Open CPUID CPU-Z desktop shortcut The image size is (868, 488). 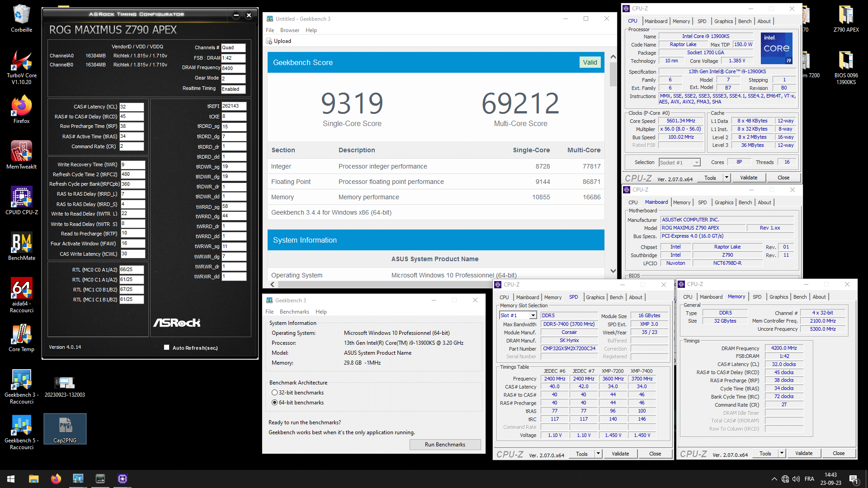pyautogui.click(x=21, y=200)
